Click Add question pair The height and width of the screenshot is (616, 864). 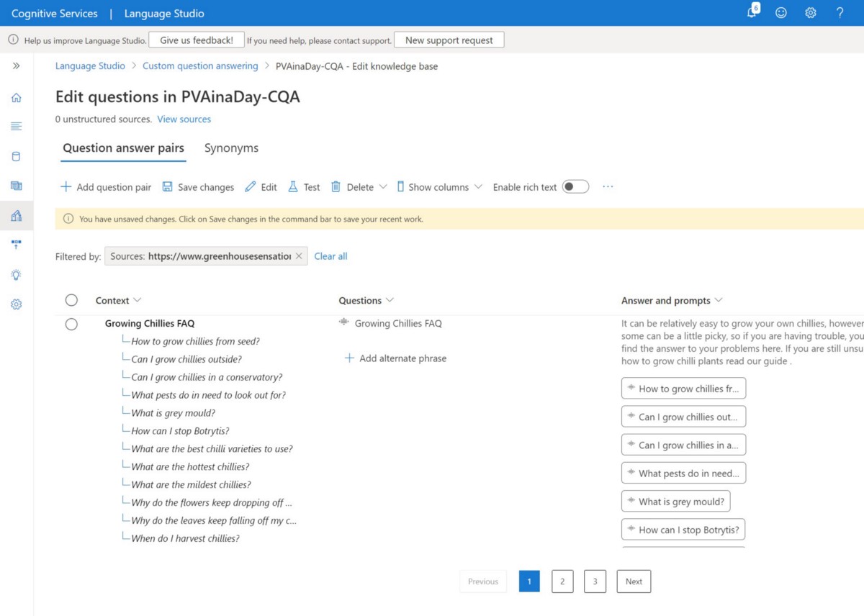(106, 187)
